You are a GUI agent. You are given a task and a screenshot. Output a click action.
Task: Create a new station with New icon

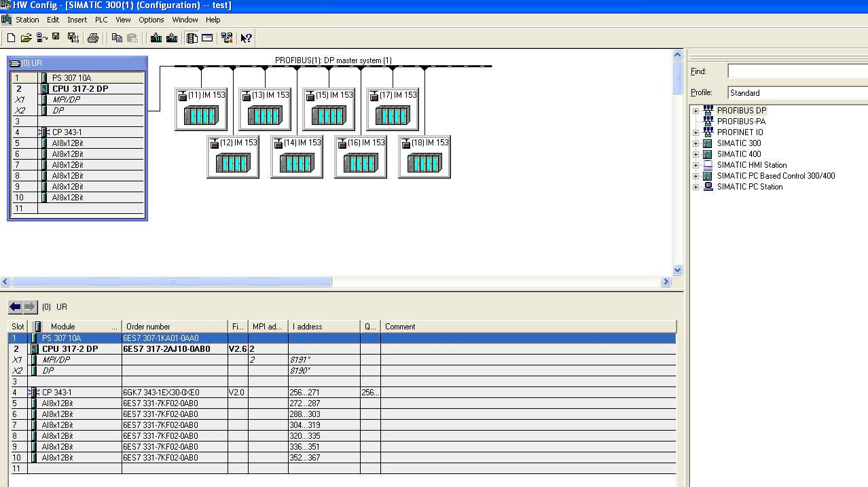11,38
